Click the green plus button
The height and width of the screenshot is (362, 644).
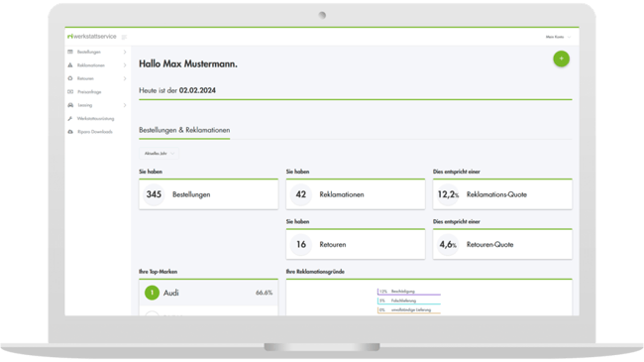pos(561,59)
